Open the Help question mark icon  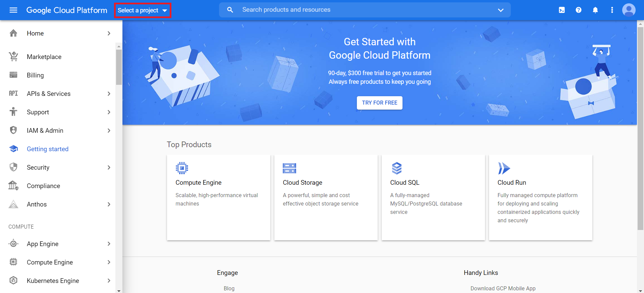pyautogui.click(x=579, y=10)
